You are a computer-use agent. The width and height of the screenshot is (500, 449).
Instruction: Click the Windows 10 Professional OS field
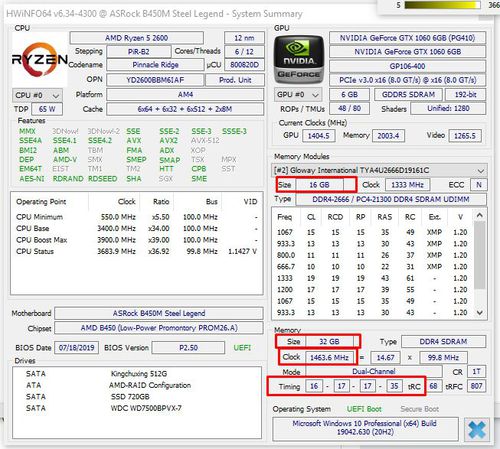(365, 428)
